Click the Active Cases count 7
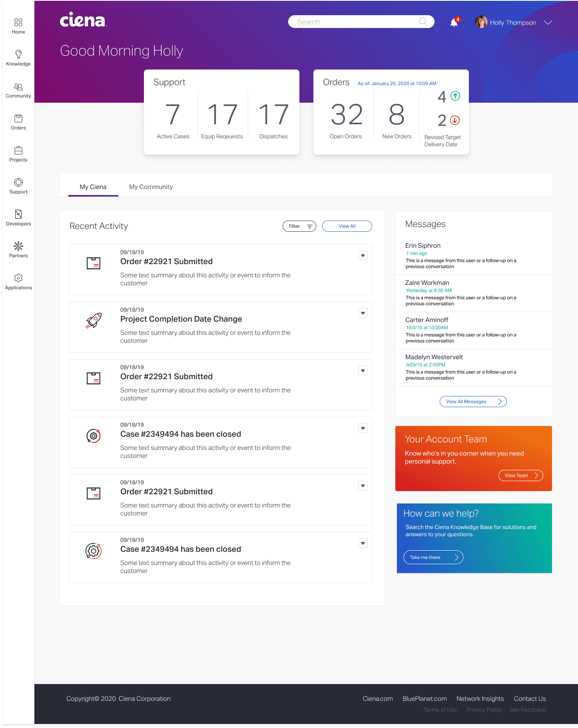Screen dimensions: 578x728 173,115
